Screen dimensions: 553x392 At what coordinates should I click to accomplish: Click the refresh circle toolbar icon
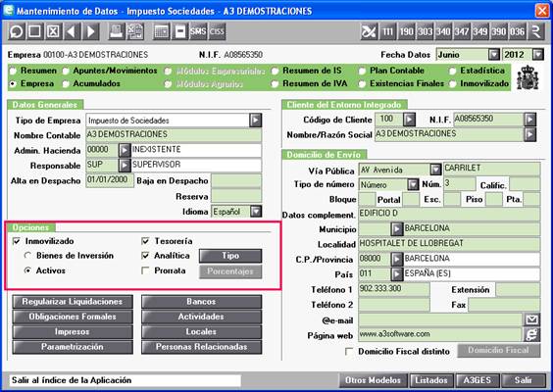pos(17,31)
